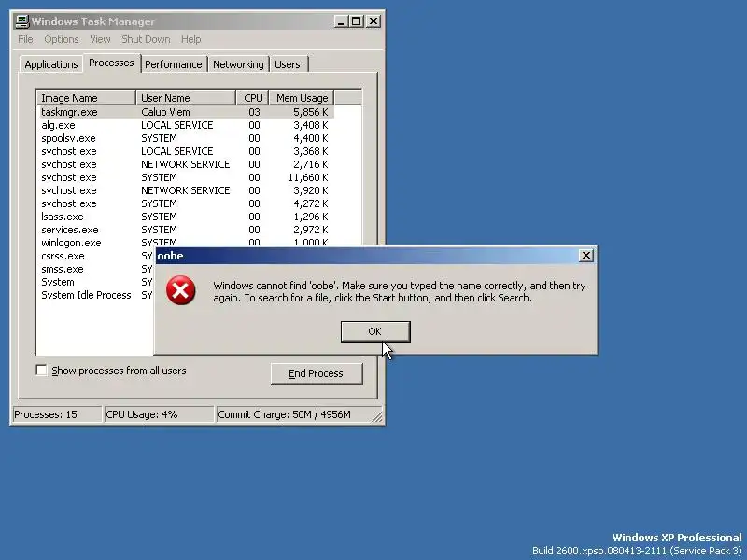747x560 pixels.
Task: Maximize the Task Manager window
Action: [x=356, y=21]
